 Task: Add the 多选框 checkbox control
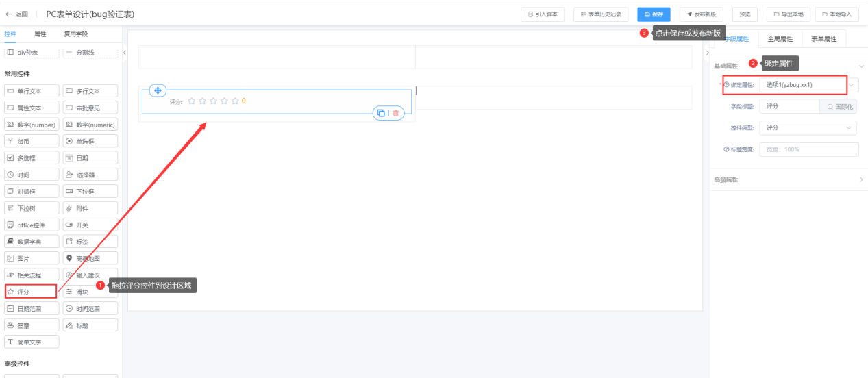(32, 158)
